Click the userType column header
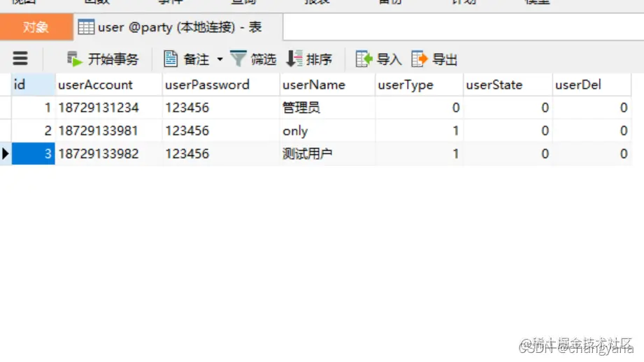 pos(420,85)
